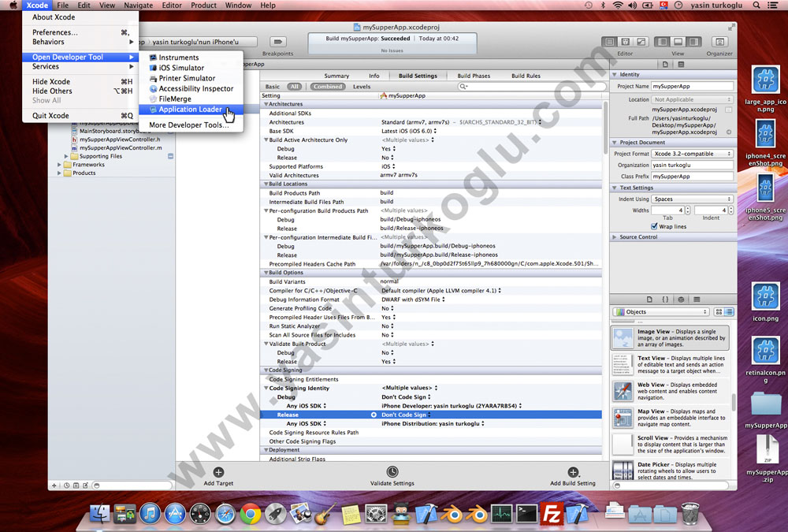The width and height of the screenshot is (788, 532).
Task: Show the Quick Help inspector icon
Action: point(681,65)
